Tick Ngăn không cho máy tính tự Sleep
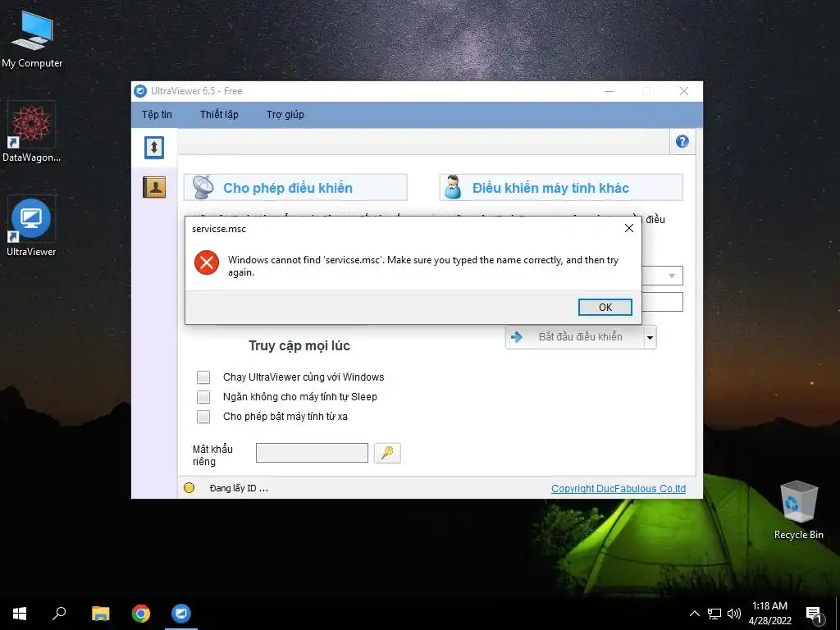This screenshot has width=840, height=630. tap(203, 397)
